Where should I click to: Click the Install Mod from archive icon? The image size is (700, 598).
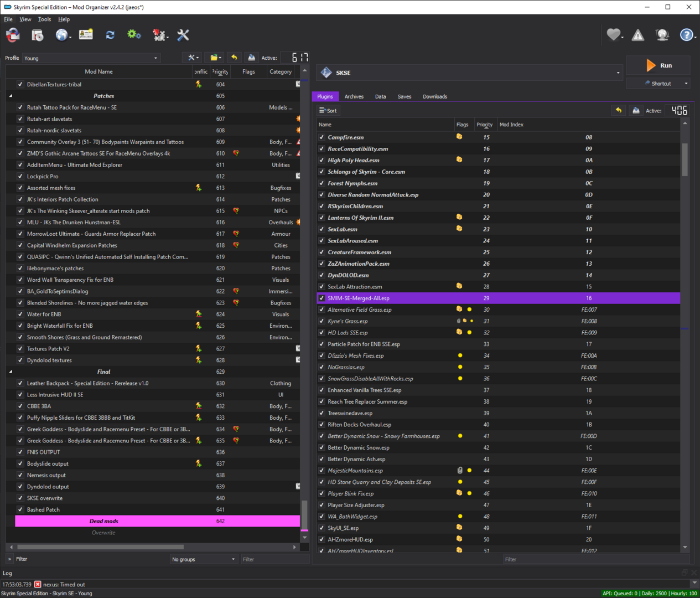point(37,35)
